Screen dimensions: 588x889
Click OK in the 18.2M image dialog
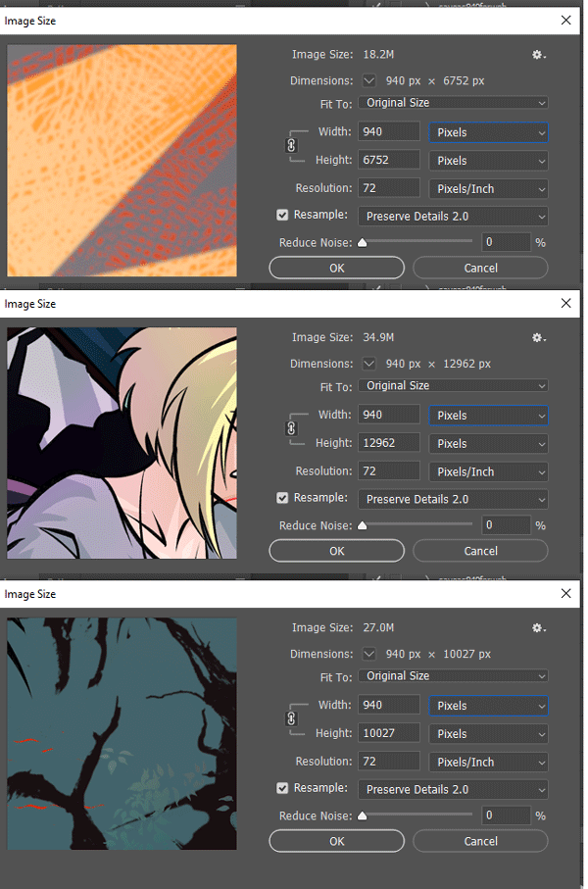(x=336, y=268)
